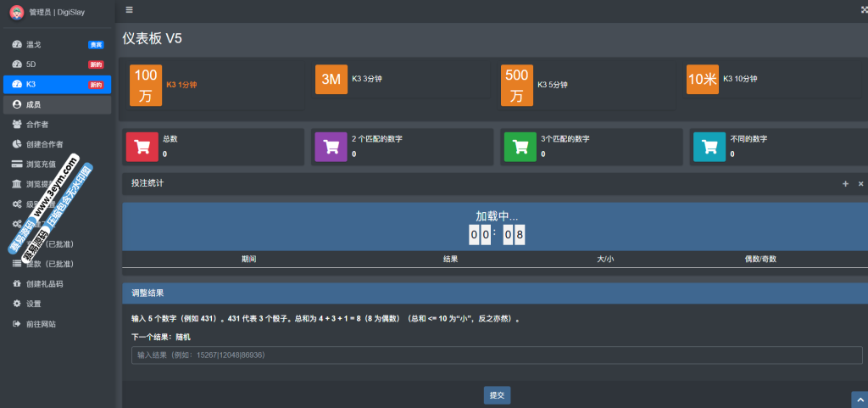Toggle the sidebar with the hamburger icon
This screenshot has height=408, width=868.
[x=129, y=9]
